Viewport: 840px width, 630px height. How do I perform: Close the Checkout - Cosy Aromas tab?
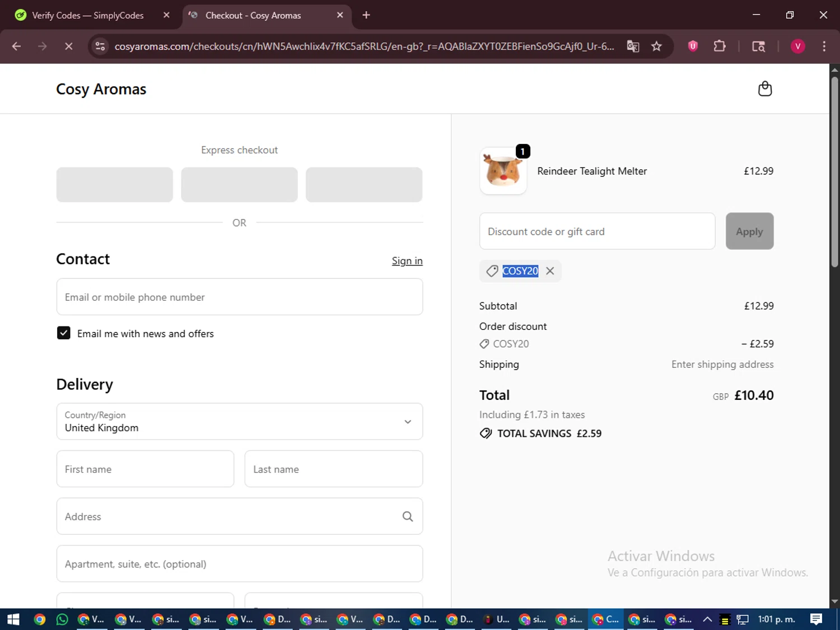[x=340, y=15]
